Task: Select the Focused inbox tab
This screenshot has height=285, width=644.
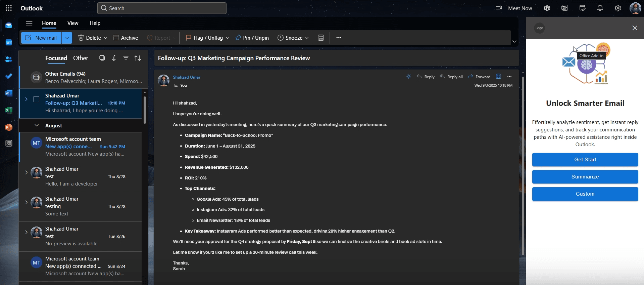Action: [56, 58]
